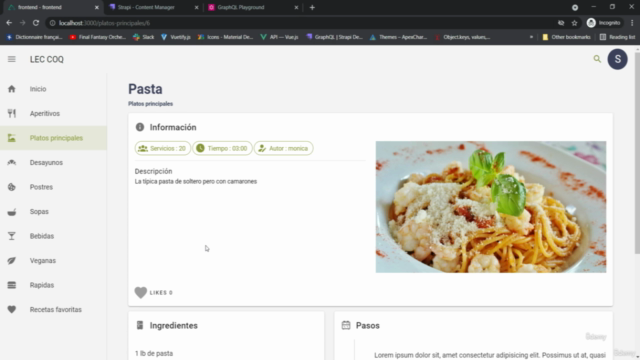Click the Desayunos sidebar icon
Image resolution: width=640 pixels, height=360 pixels.
point(11,162)
